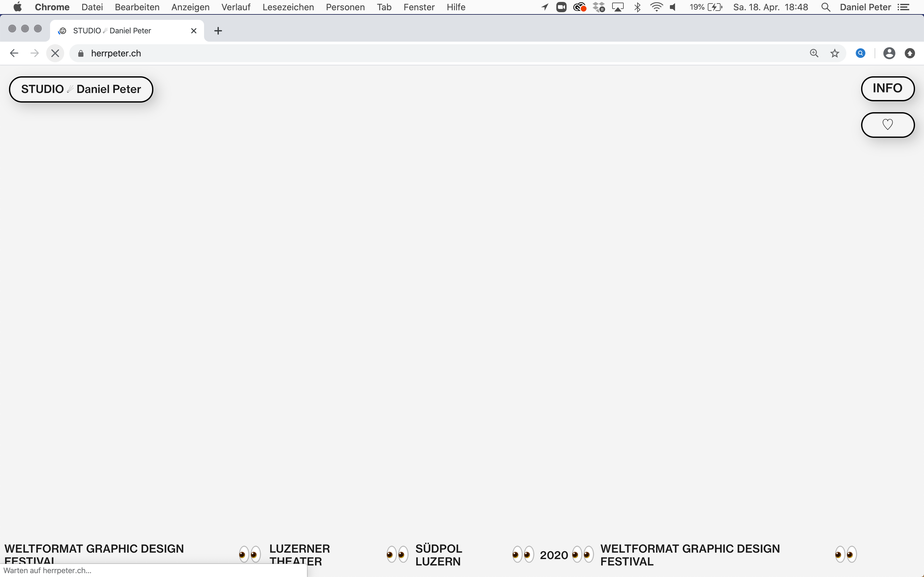This screenshot has height=577, width=924.
Task: Click the blue extension icon in toolbar
Action: tap(860, 54)
